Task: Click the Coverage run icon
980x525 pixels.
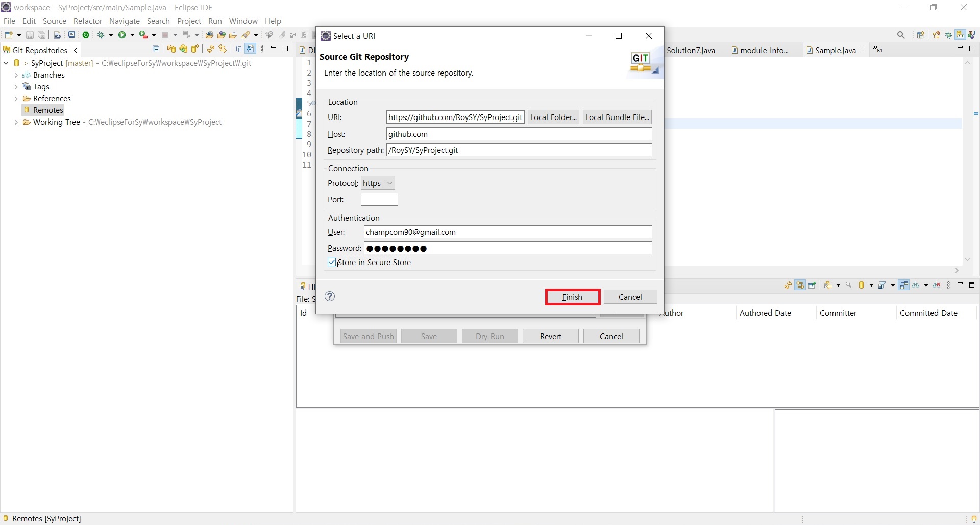Action: pos(143,35)
